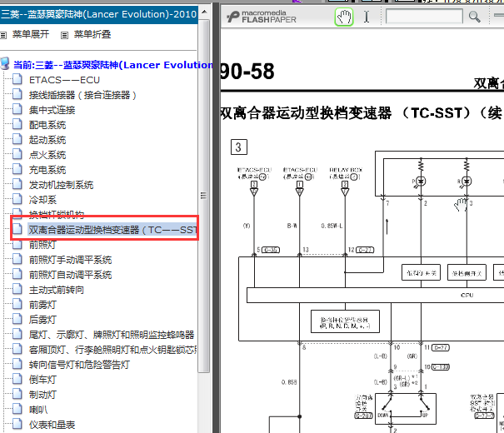Click the document icon beside 集中式连接

coord(17,109)
